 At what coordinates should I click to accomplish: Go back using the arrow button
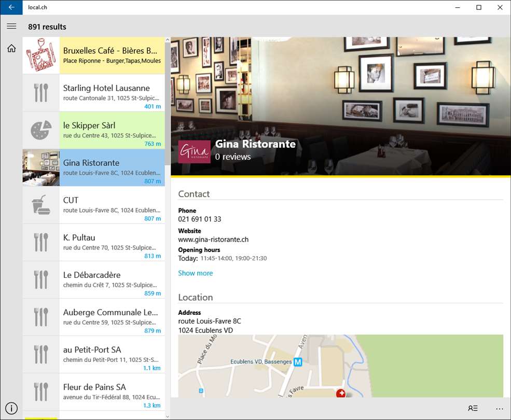[x=11, y=7]
